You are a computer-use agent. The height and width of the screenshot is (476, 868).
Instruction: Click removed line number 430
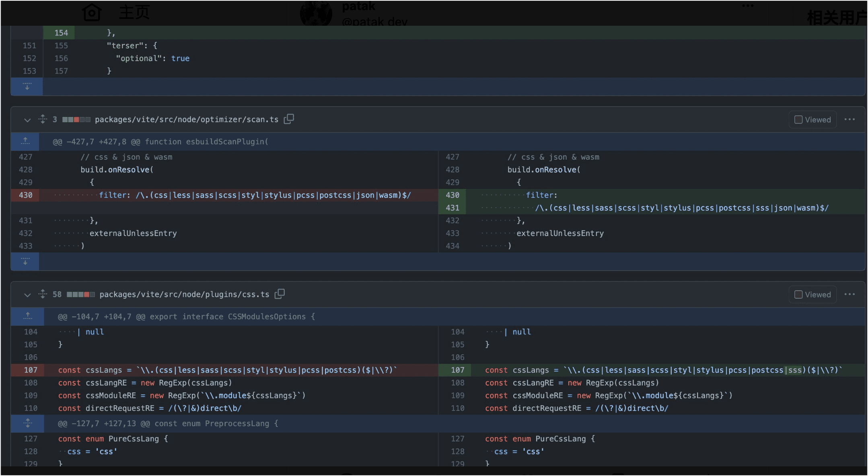(25, 195)
